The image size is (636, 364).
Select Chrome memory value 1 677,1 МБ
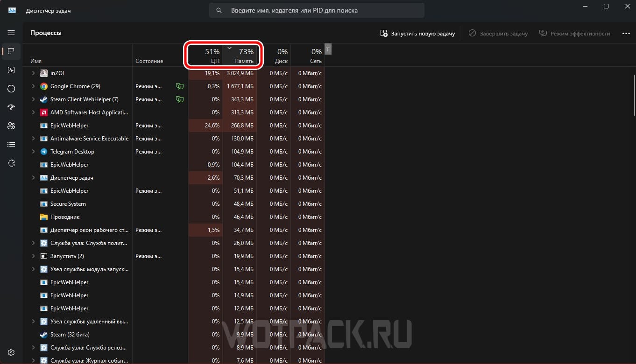240,86
